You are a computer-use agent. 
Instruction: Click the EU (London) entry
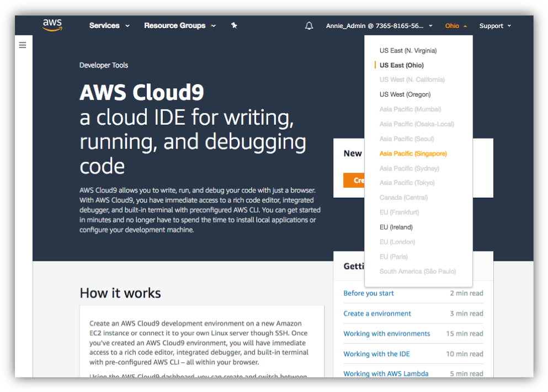click(x=397, y=242)
